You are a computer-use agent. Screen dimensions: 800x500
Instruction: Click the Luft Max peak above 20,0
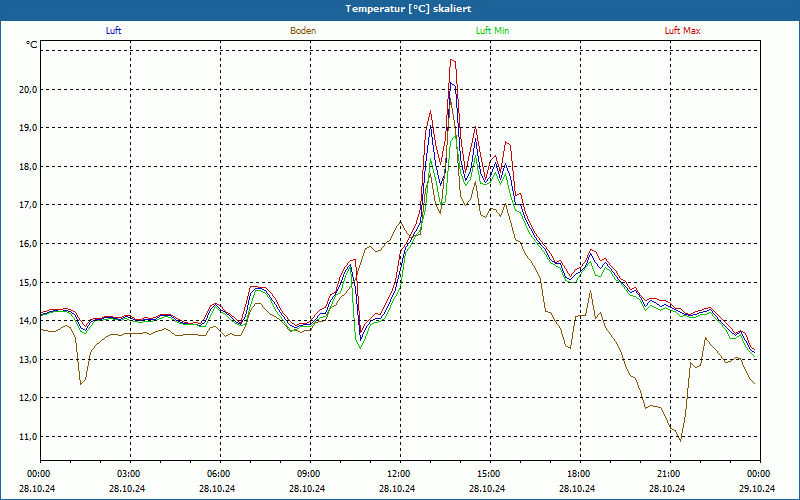(453, 60)
